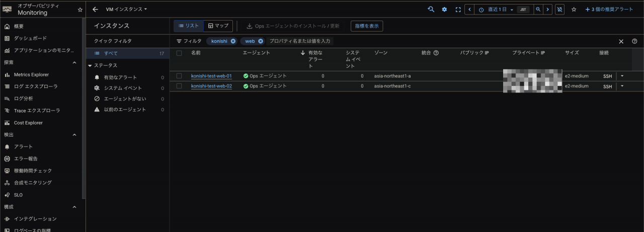This screenshot has width=644, height=232.
Task: Click the filter help question mark icon
Action: click(x=634, y=41)
